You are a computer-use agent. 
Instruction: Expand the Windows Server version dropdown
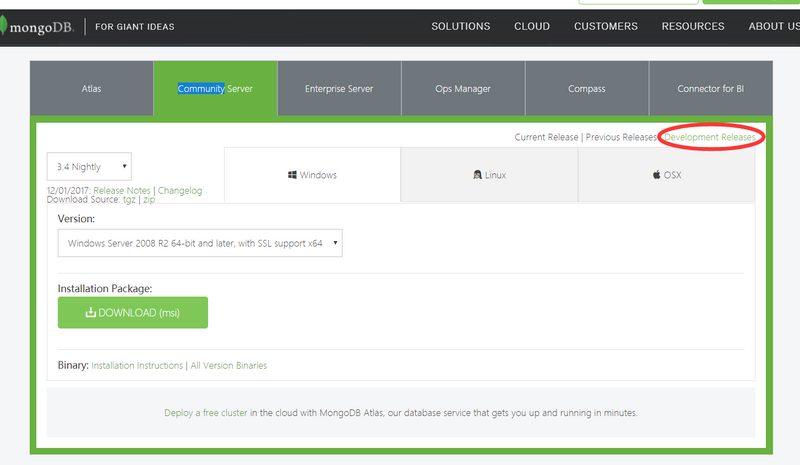tap(200, 243)
